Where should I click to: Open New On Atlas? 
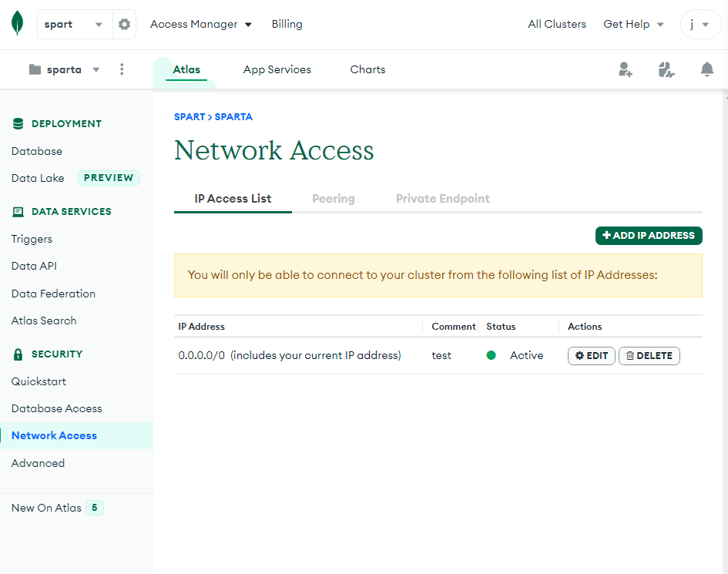[46, 508]
